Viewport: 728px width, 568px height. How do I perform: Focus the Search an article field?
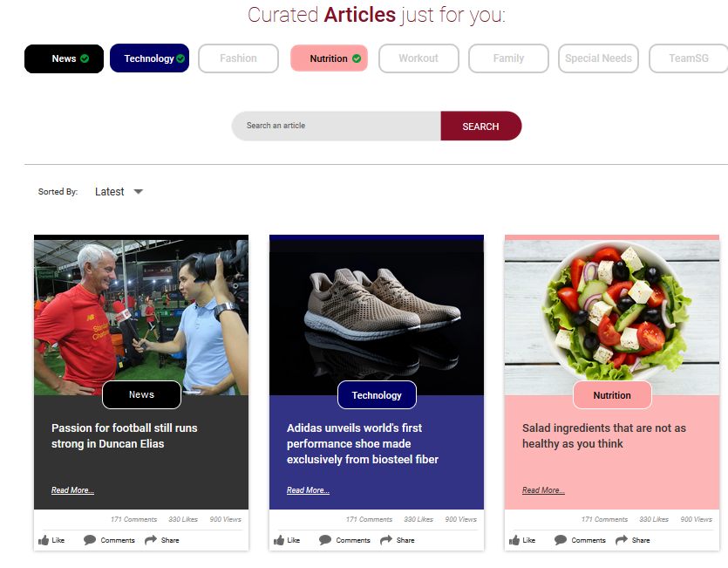[x=337, y=126]
